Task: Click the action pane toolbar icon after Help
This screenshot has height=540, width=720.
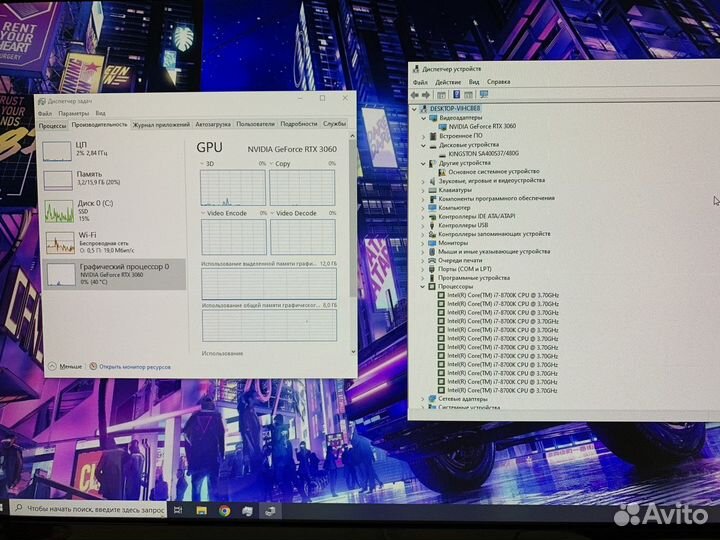Action: (468, 95)
